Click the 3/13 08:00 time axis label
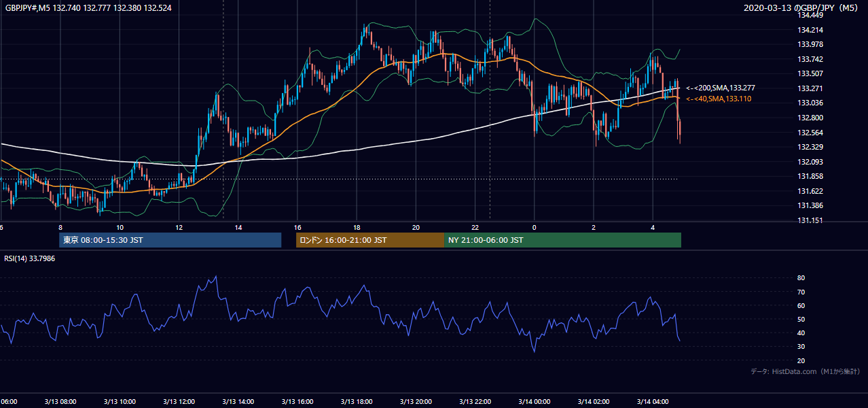 tap(60, 401)
